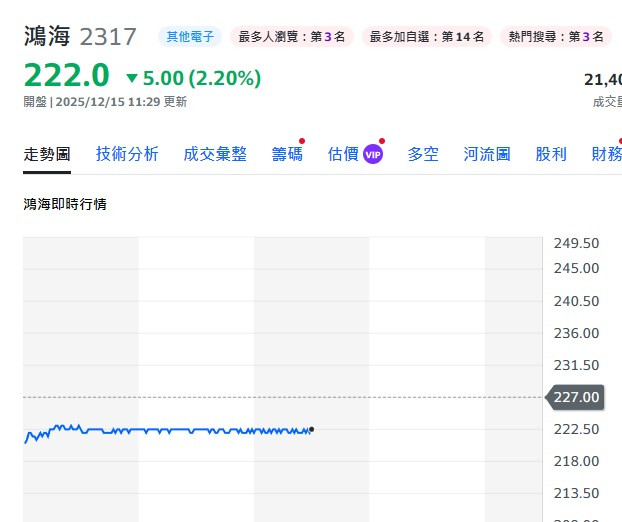Open the 估價 tab

tap(343, 154)
